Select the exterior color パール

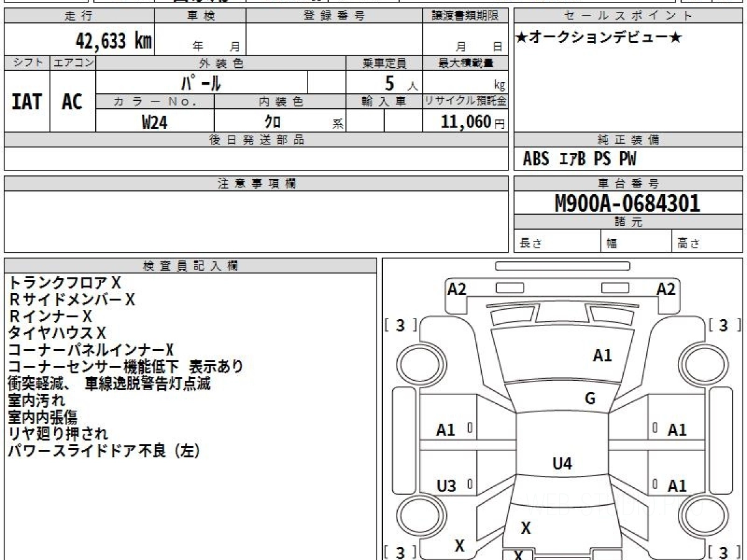tap(201, 82)
